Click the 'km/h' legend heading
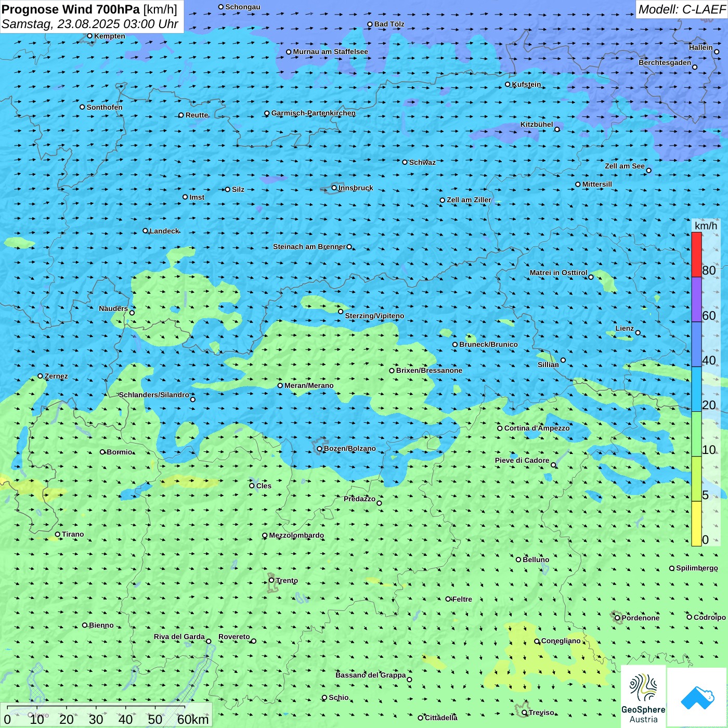The height and width of the screenshot is (728, 728). pos(706,226)
